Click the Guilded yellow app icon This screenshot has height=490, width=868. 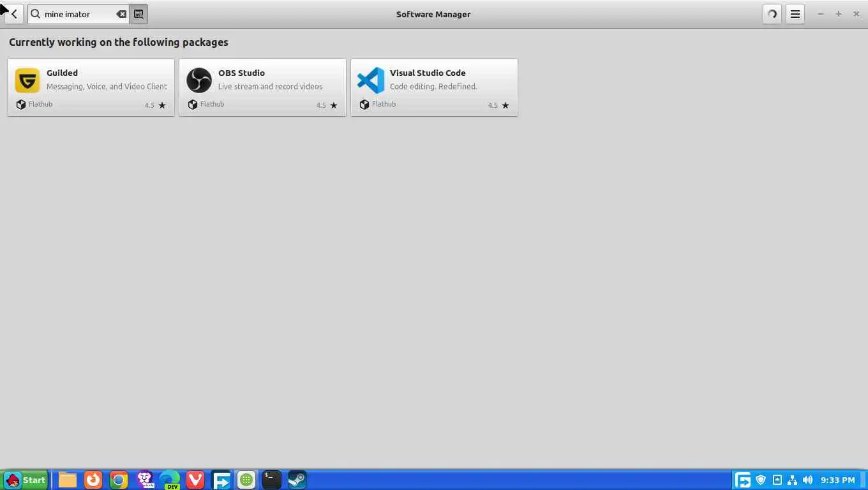click(27, 80)
